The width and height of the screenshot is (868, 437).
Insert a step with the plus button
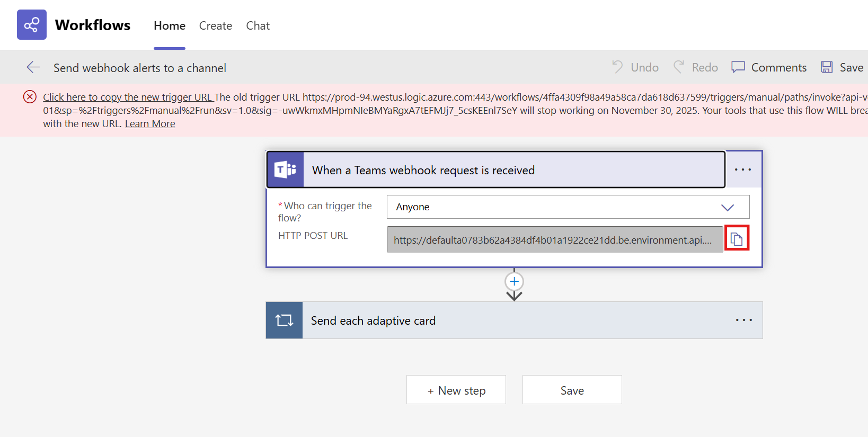click(513, 281)
